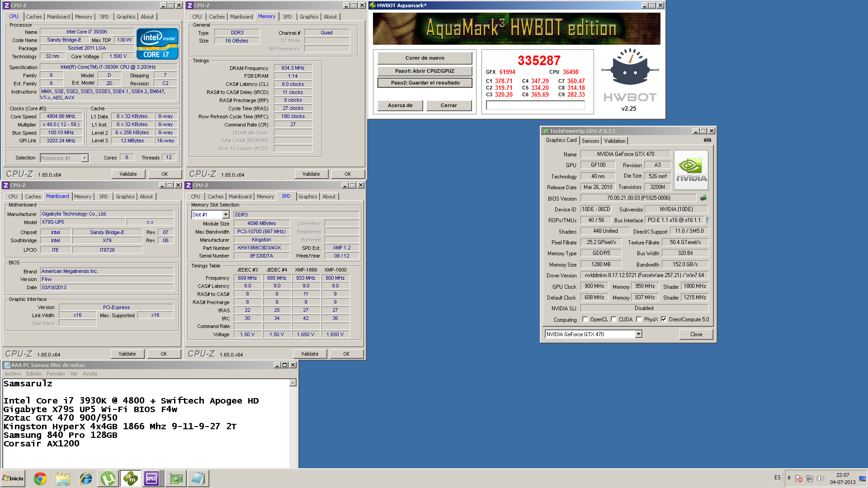Open About tab in the CPU-Z SPD window
This screenshot has height=488, width=868.
329,197
